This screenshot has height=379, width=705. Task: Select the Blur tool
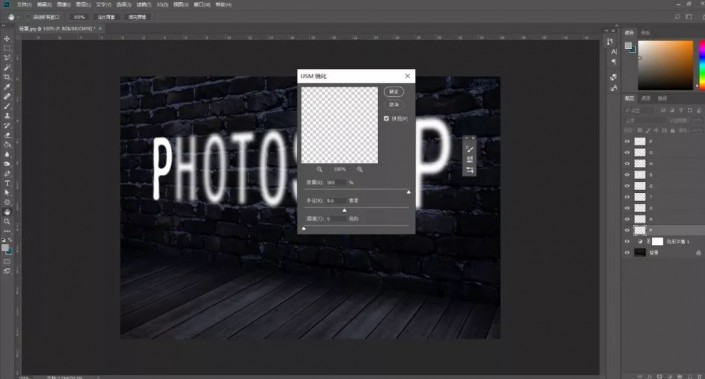click(7, 154)
